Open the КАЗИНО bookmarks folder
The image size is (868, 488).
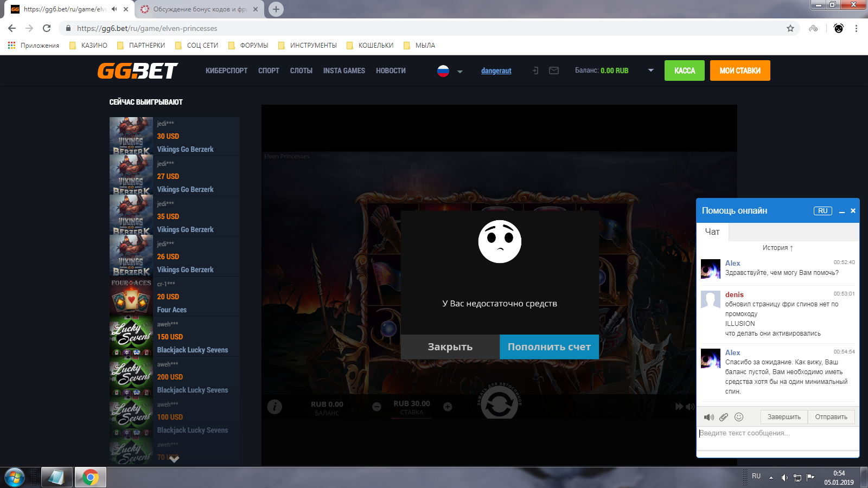click(x=88, y=46)
